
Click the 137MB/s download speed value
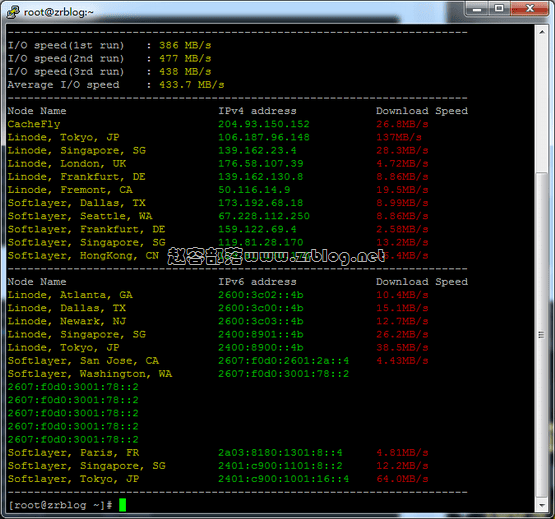[399, 137]
